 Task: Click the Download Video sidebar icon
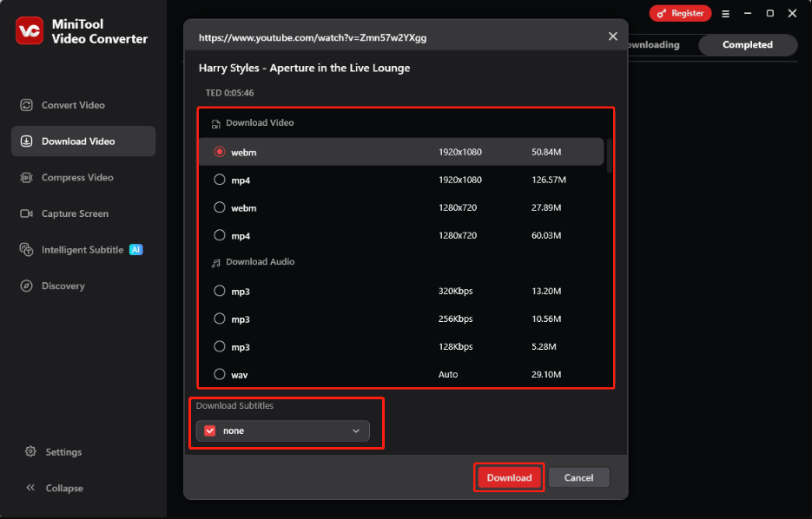click(x=26, y=141)
